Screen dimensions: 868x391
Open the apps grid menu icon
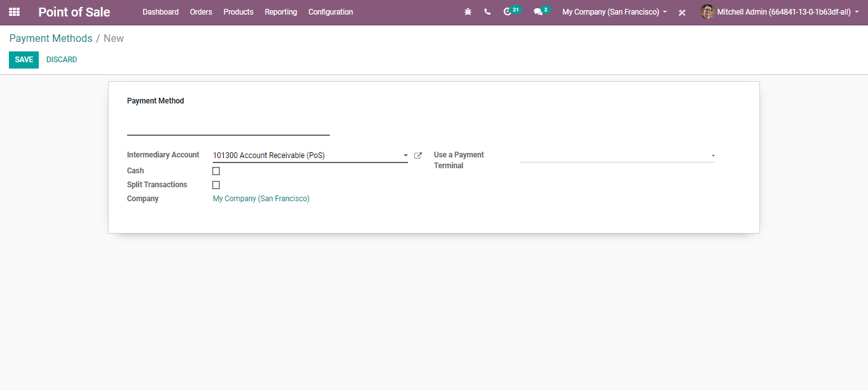[14, 12]
